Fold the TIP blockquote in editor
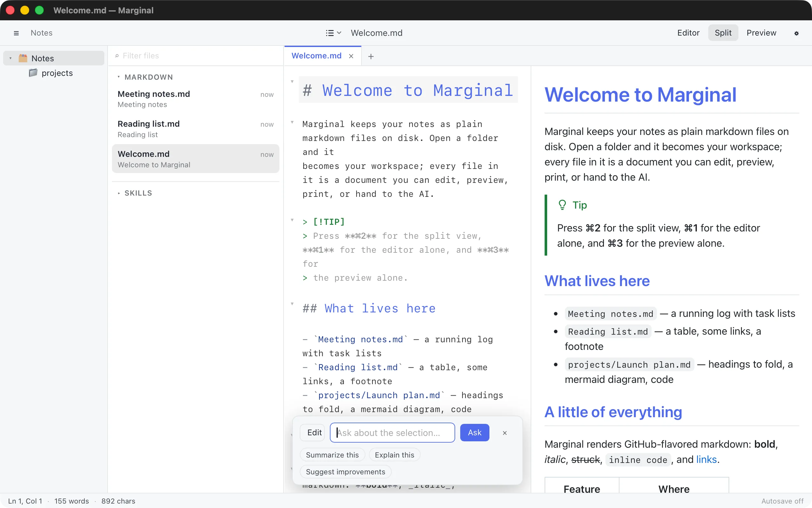The height and width of the screenshot is (508, 812). click(x=292, y=220)
